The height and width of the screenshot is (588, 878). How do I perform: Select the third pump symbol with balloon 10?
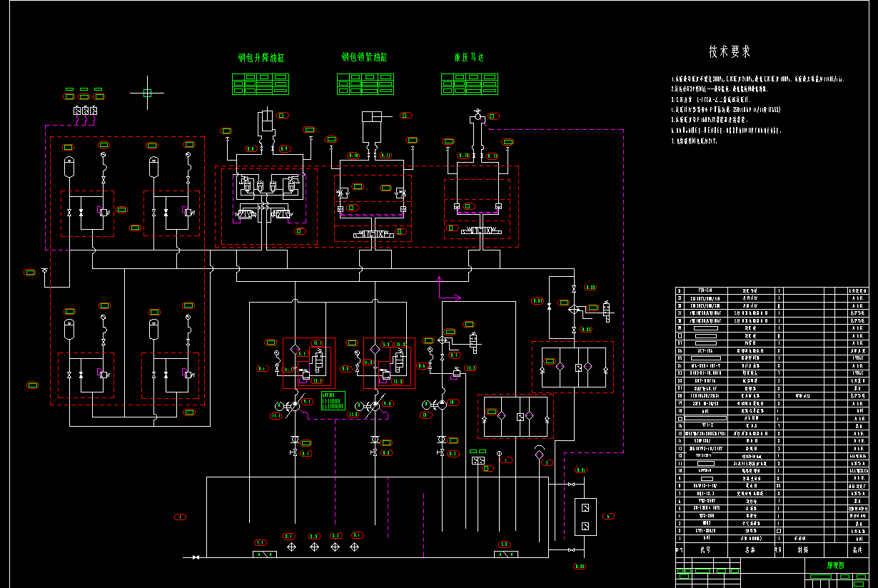point(440,404)
